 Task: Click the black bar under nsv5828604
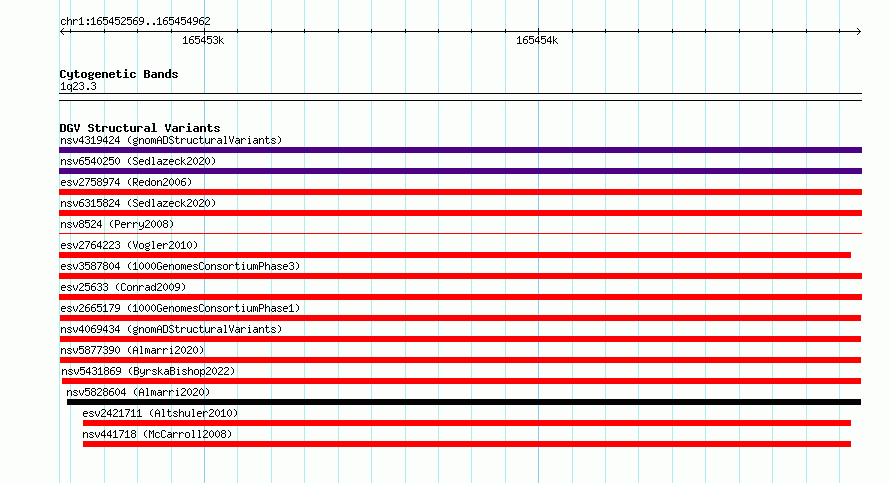tap(464, 402)
